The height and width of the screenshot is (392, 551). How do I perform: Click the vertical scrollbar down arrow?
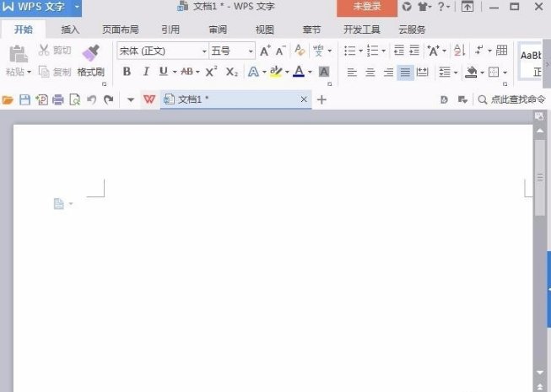pyautogui.click(x=540, y=373)
